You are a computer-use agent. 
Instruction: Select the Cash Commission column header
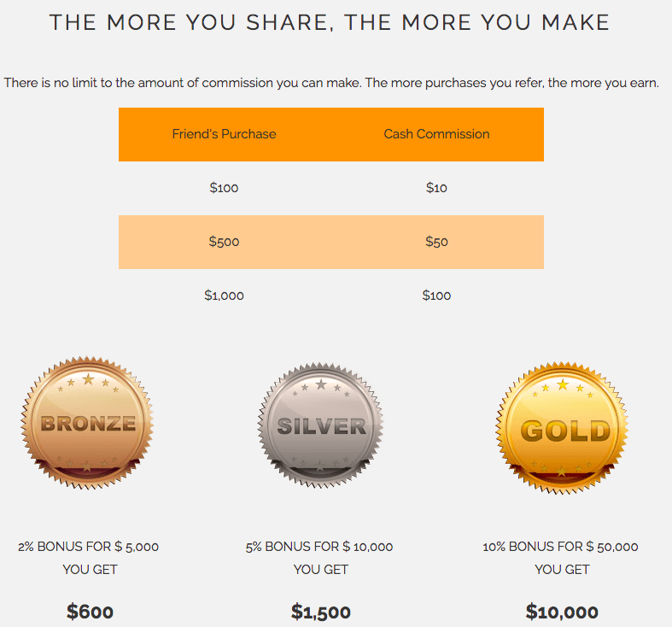[x=436, y=134]
